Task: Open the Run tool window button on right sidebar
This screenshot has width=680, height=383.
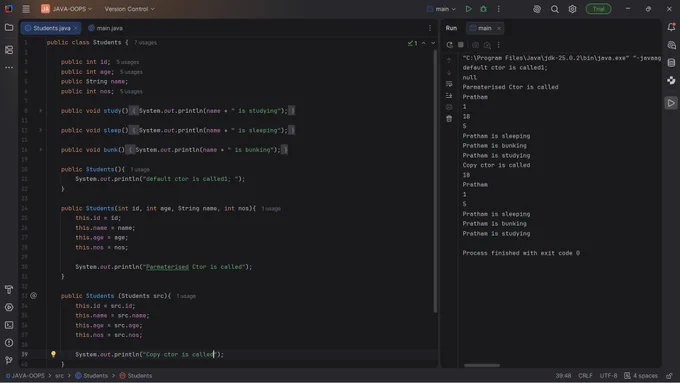Action: [671, 103]
